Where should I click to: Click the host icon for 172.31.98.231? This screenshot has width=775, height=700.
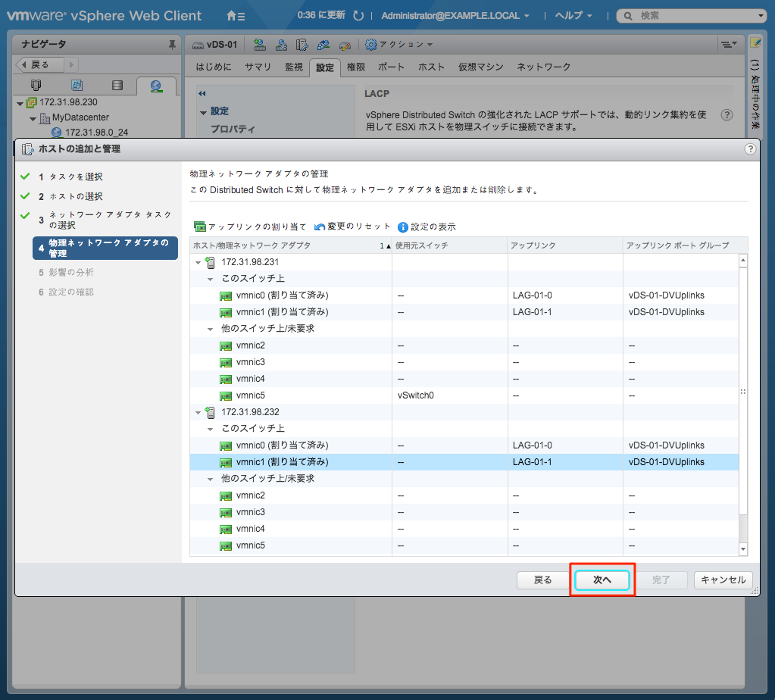coord(210,262)
